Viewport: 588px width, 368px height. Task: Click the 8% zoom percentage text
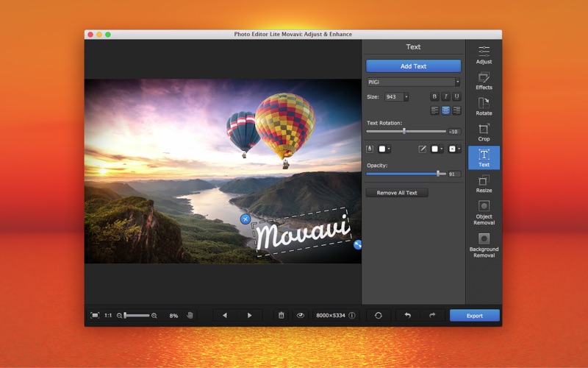pos(173,316)
